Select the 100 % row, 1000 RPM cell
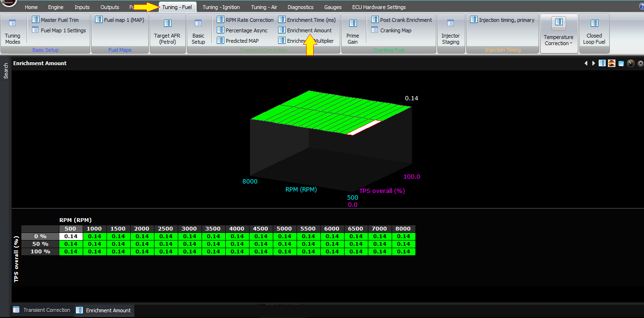This screenshot has width=644, height=318. pos(95,251)
